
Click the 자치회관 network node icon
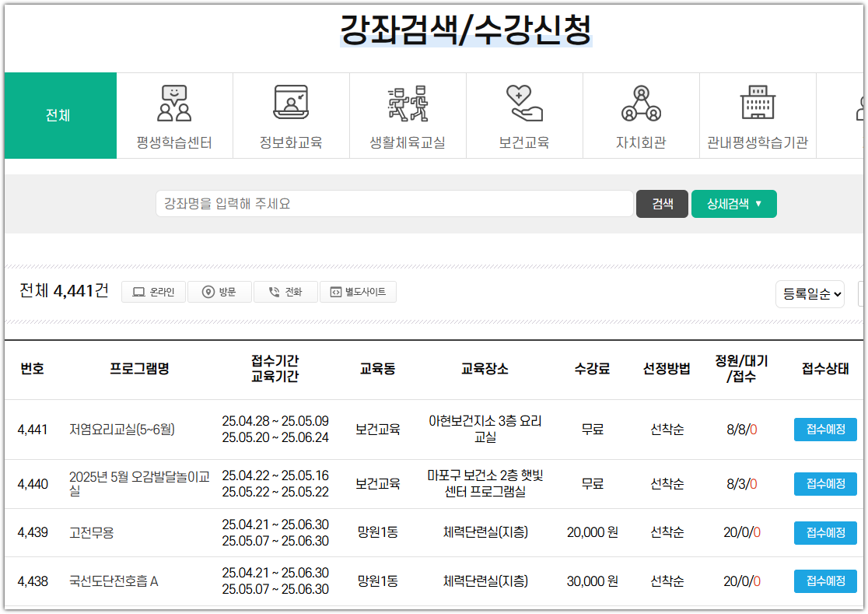641,102
